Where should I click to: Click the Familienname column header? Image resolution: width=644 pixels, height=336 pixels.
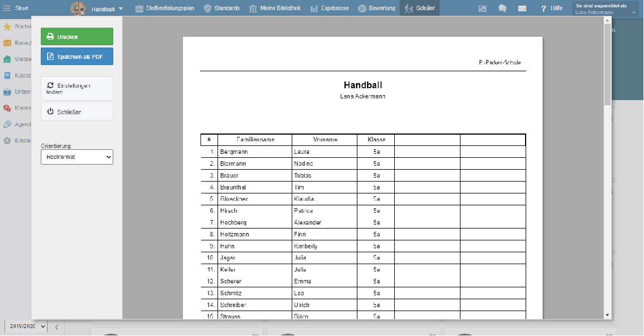point(255,140)
